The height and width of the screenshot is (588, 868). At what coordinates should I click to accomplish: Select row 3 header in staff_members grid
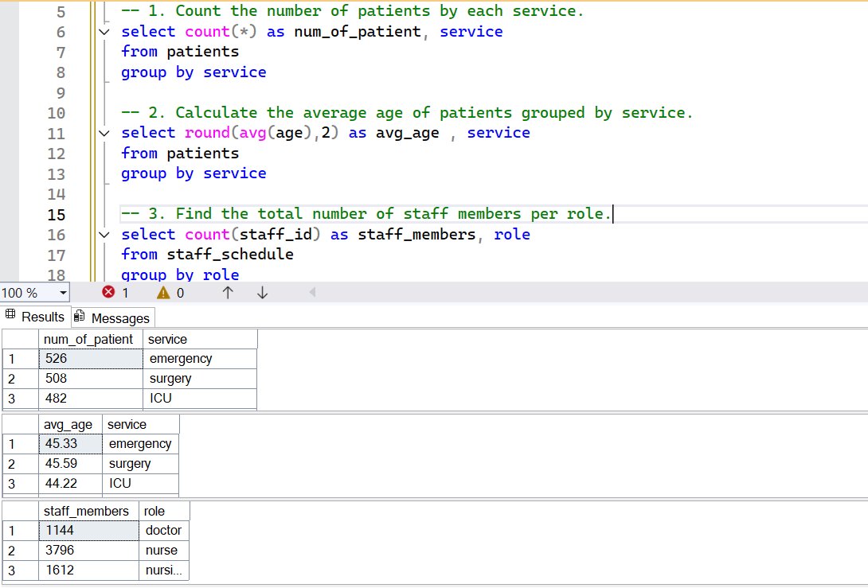(x=21, y=570)
